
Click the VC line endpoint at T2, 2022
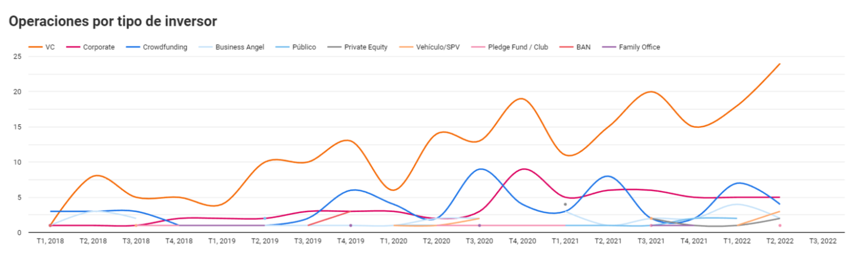pyautogui.click(x=780, y=64)
